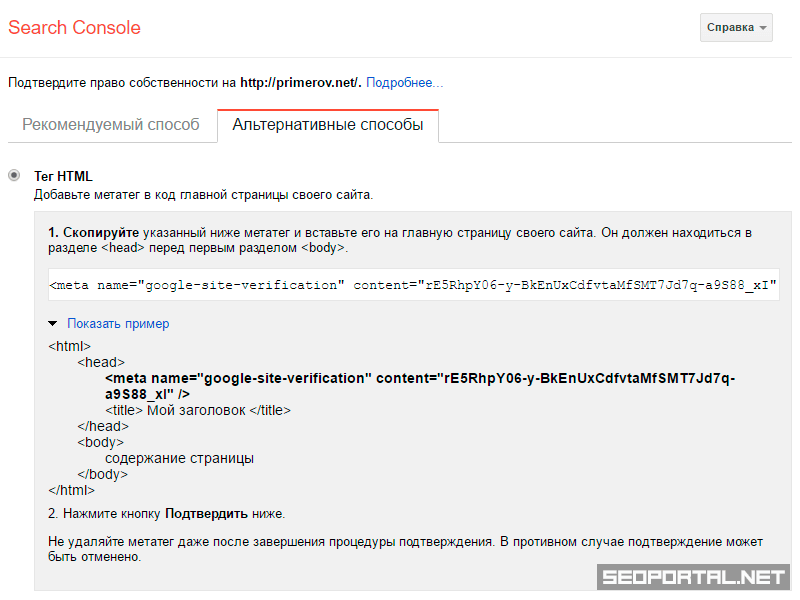Click the Search Console logo title
800x600 pixels.
tap(74, 28)
